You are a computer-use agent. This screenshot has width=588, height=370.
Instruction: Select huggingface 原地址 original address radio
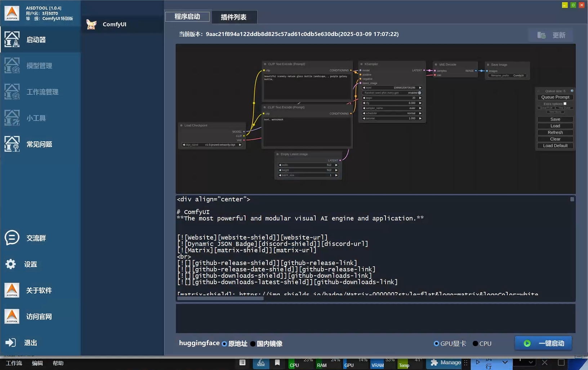(224, 344)
